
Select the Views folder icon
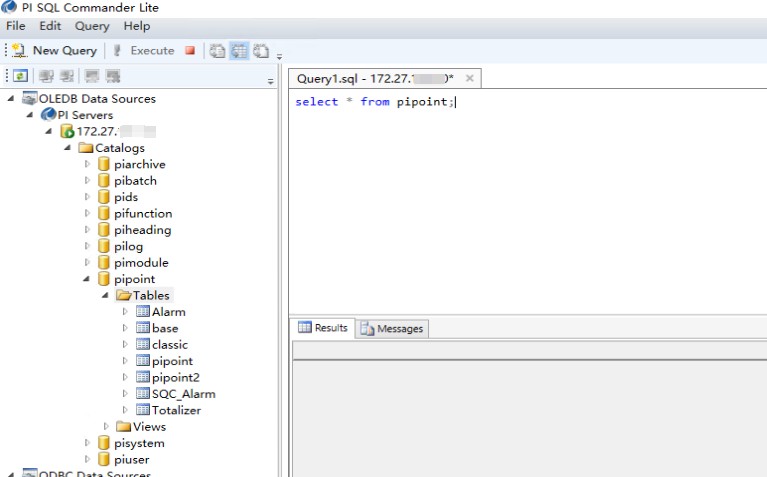tap(123, 426)
